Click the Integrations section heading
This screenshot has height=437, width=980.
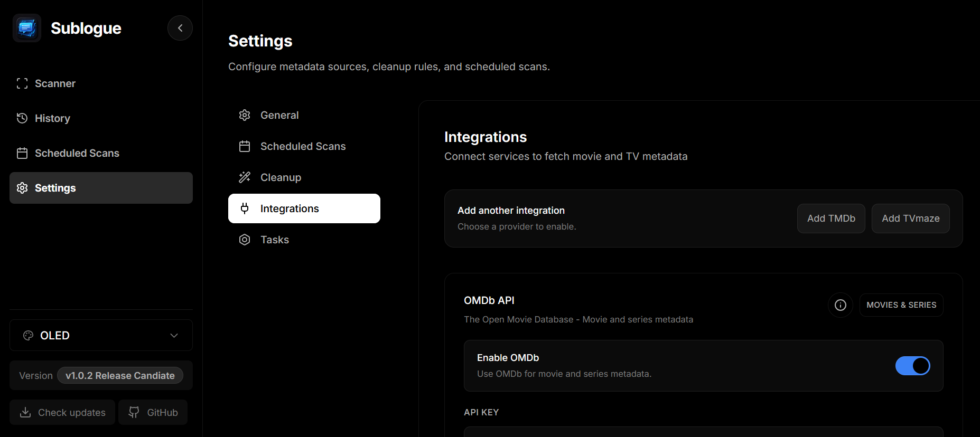click(x=486, y=137)
